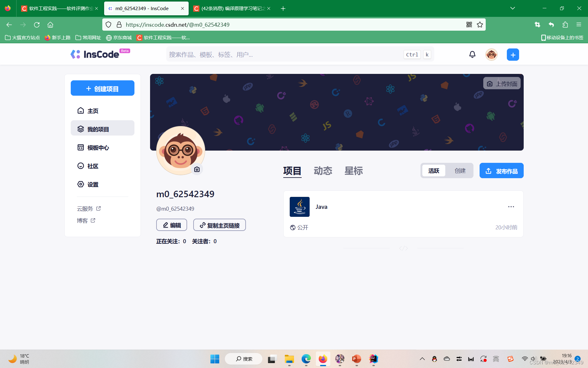
Task: Click the 复制主页链接 button
Action: click(x=219, y=225)
